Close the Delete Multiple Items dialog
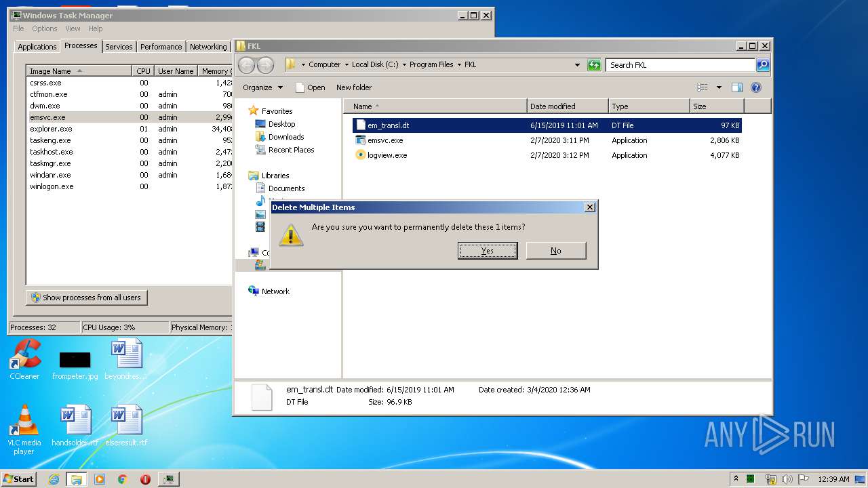The height and width of the screenshot is (488, 868). click(x=589, y=207)
